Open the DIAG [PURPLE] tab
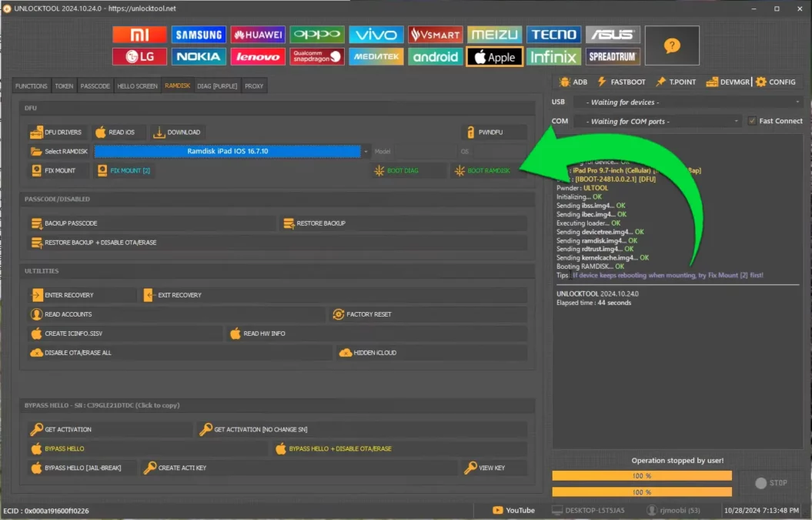The height and width of the screenshot is (520, 812). 217,86
